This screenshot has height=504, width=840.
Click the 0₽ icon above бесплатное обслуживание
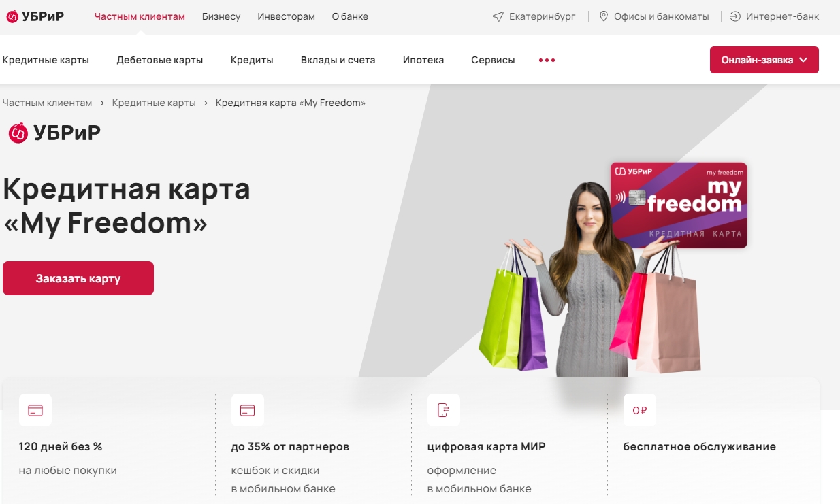tap(640, 410)
